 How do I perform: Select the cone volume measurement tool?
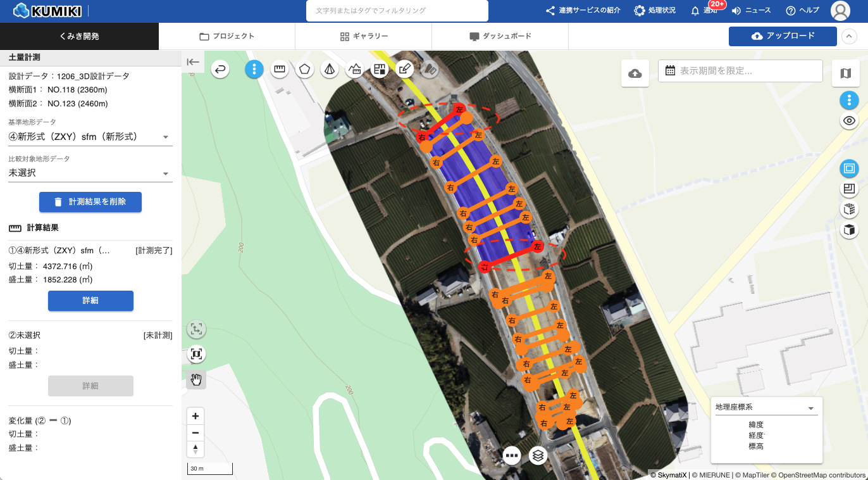(x=329, y=69)
